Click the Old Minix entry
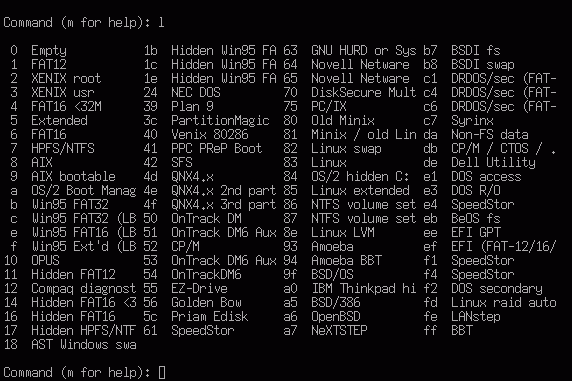572x381 pixels. click(x=343, y=120)
